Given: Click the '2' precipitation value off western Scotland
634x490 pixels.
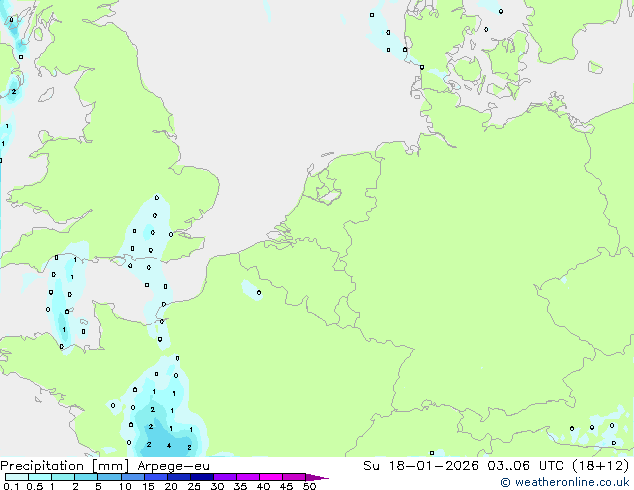Looking at the screenshot, I should (14, 92).
